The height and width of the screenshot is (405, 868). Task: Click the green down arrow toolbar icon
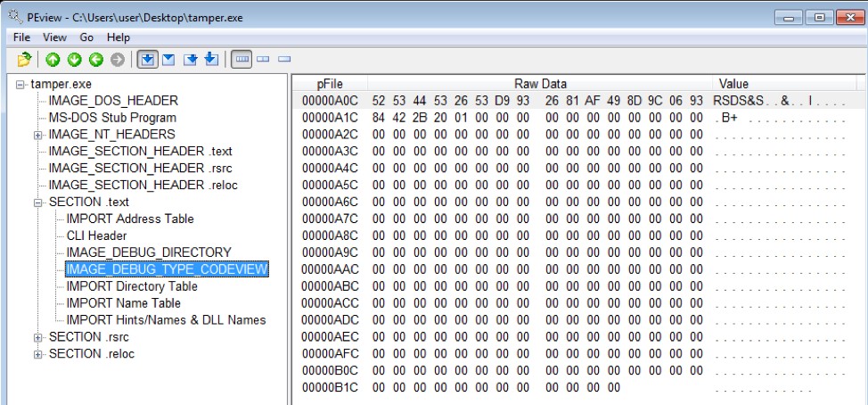tap(75, 60)
